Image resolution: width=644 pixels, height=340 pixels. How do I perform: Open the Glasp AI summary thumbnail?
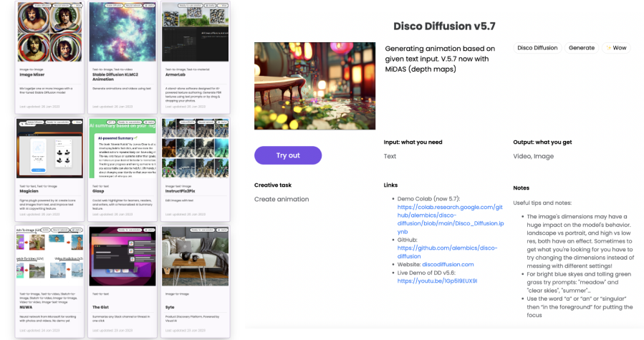click(x=122, y=149)
